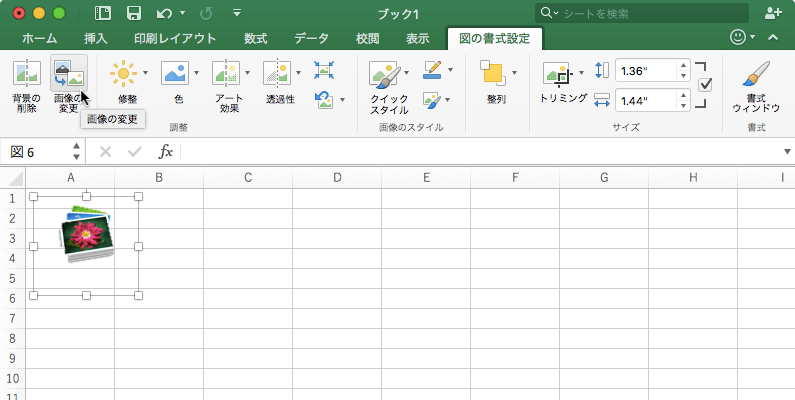Click the Share person-plus icon

(x=773, y=13)
